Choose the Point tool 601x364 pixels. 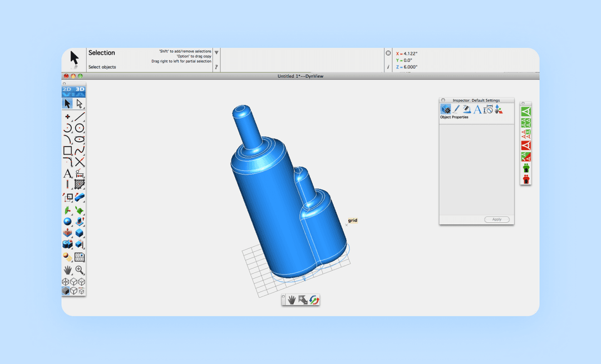click(x=67, y=116)
